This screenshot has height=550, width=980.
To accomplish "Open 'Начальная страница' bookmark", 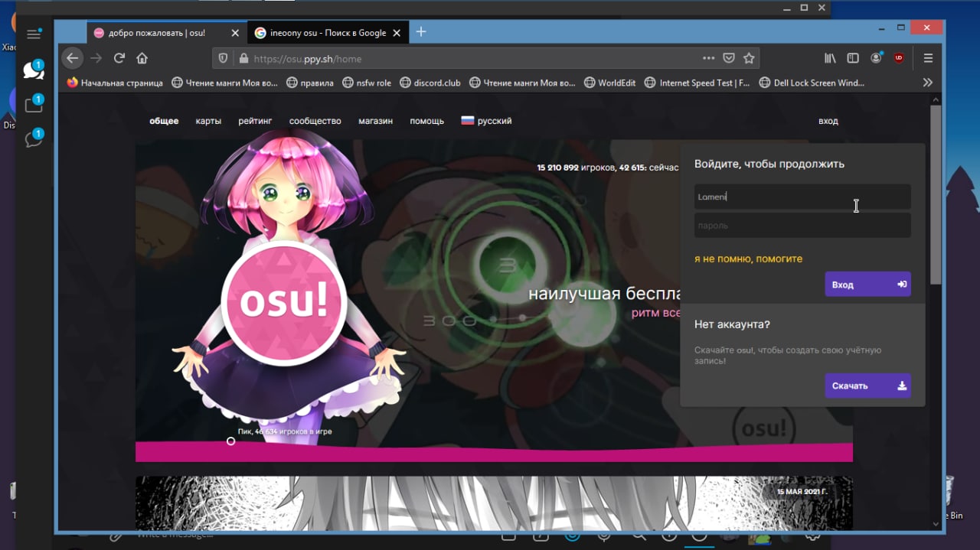I will [115, 83].
